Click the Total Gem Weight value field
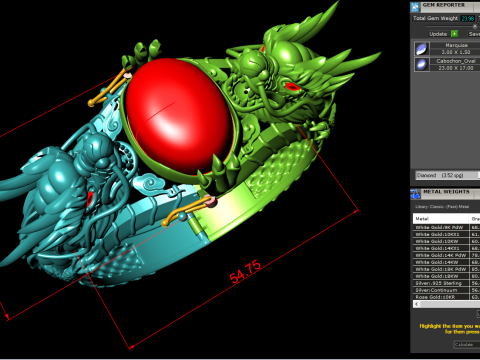This screenshot has height=360, width=480. (x=468, y=19)
